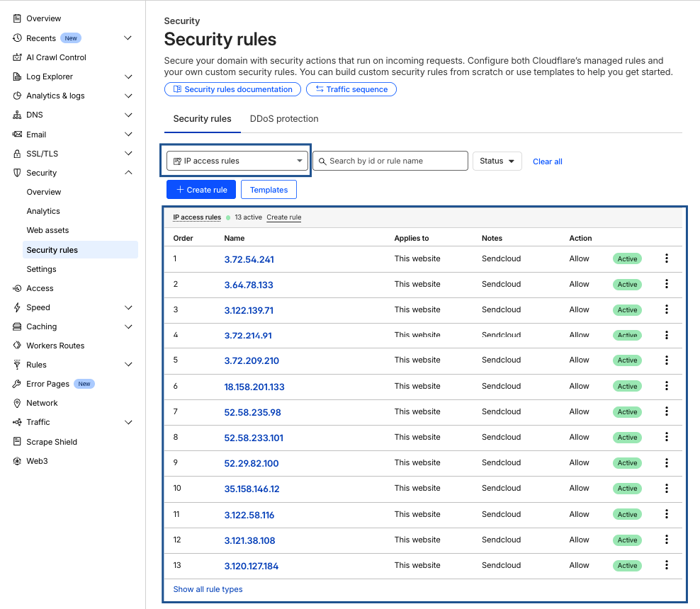Open the three-dot menu for rule 3.120.127.184
Viewport: 700px width, 609px height.
coord(667,565)
